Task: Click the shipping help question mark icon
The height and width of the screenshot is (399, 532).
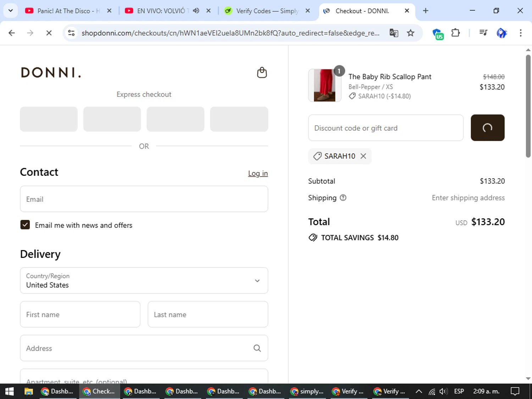Action: pos(343,198)
